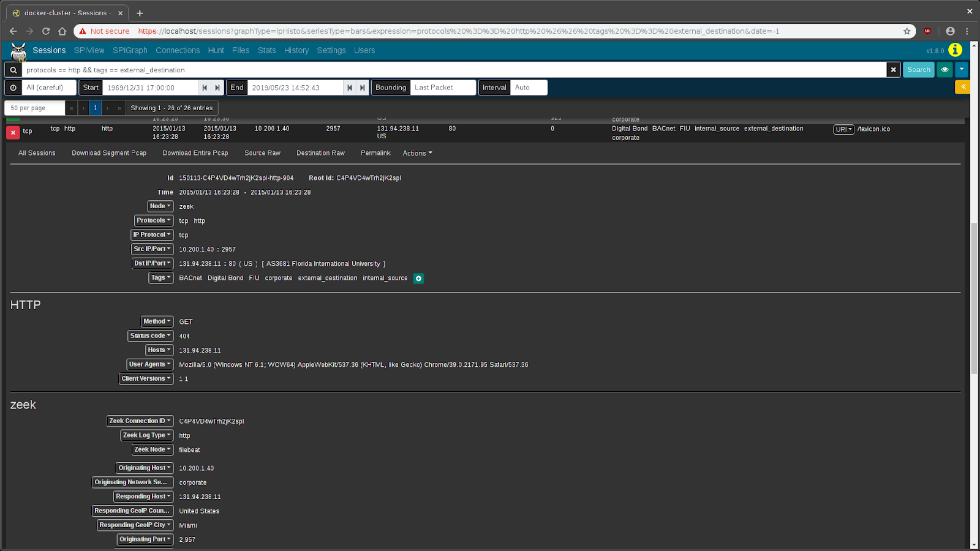The width and height of the screenshot is (980, 551).
Task: Open the Actions dropdown in session detail
Action: pos(417,153)
